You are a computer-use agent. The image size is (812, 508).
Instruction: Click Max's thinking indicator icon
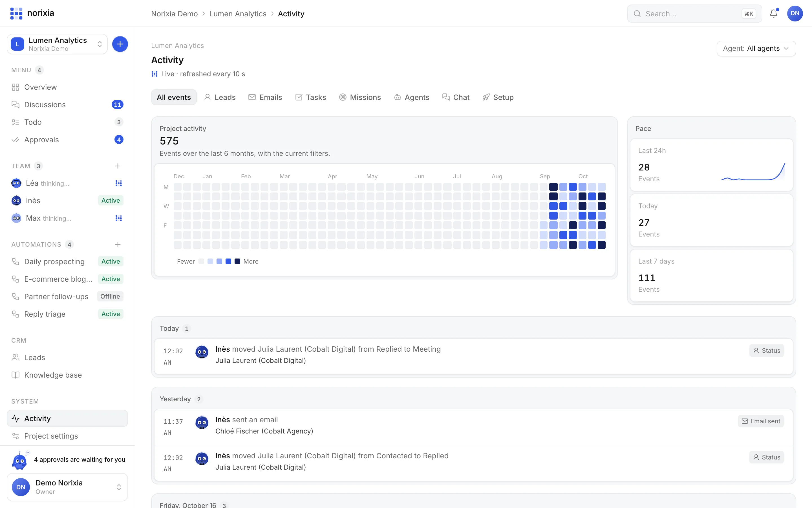click(118, 218)
